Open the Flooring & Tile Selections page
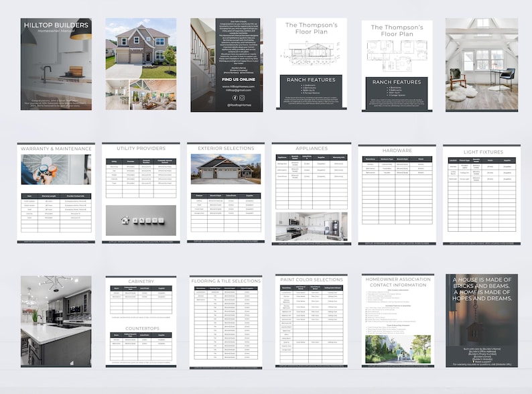Image resolution: width=532 pixels, height=394 pixels. (226, 322)
